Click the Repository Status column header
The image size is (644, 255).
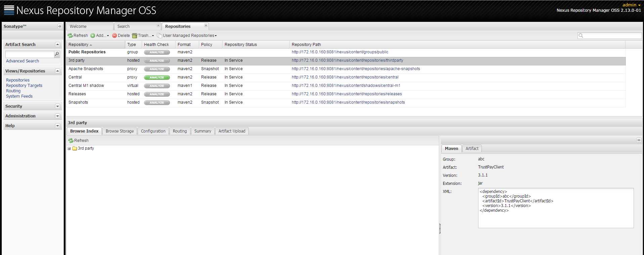coord(256,45)
